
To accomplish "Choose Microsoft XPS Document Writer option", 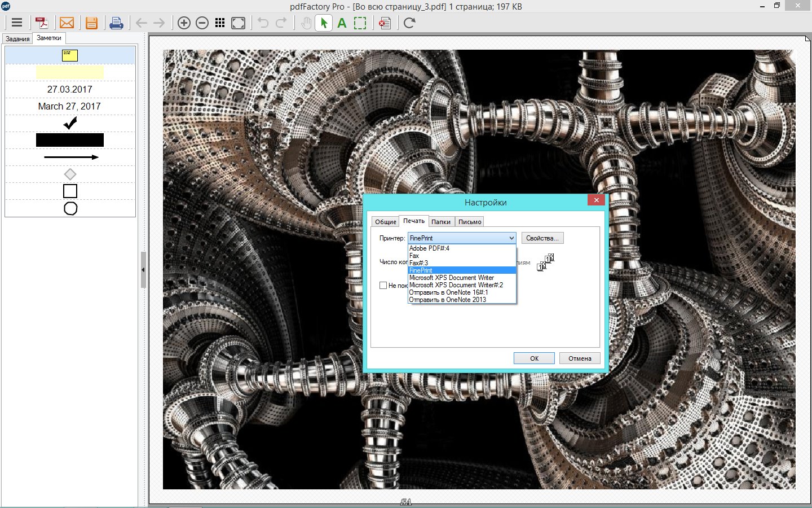I will [462, 278].
